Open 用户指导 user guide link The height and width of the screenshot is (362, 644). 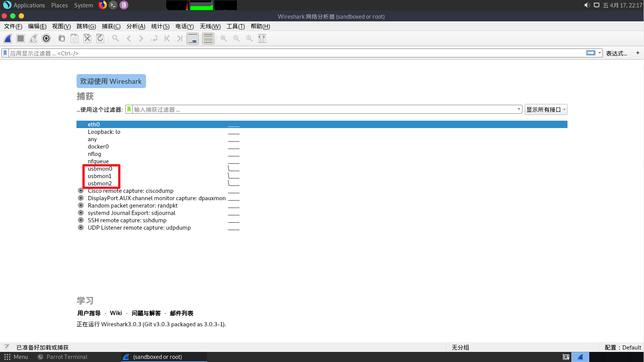(89, 313)
